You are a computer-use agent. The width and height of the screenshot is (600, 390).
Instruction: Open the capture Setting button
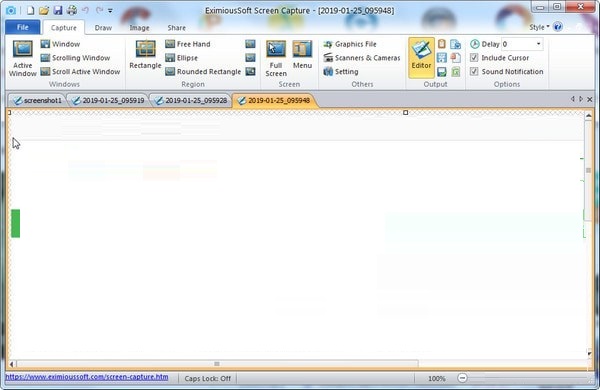[341, 72]
